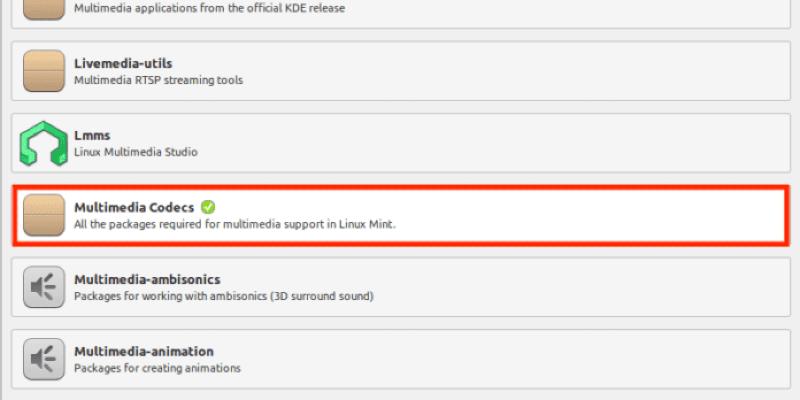
Task: Click the partially visible KDE multimedia package icon
Action: point(44,8)
